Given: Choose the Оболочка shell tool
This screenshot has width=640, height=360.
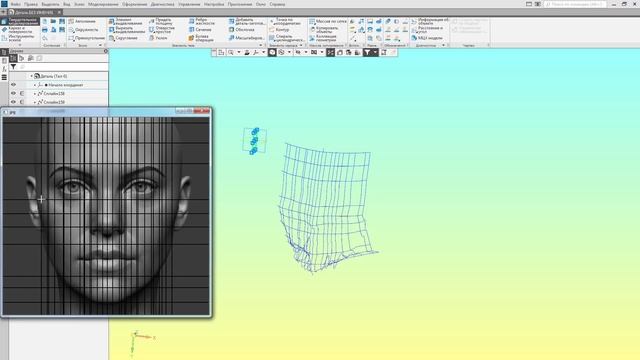Looking at the screenshot, I should click(241, 30).
